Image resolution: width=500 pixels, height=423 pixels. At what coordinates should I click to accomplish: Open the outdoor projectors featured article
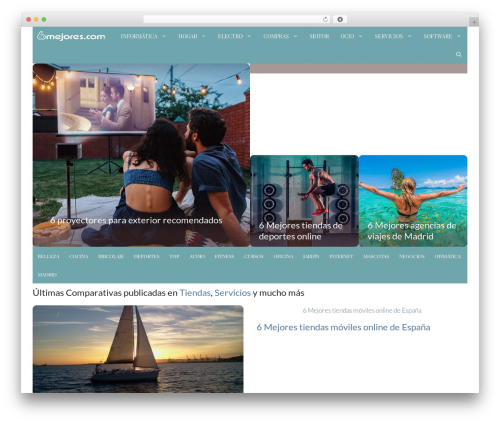[141, 155]
